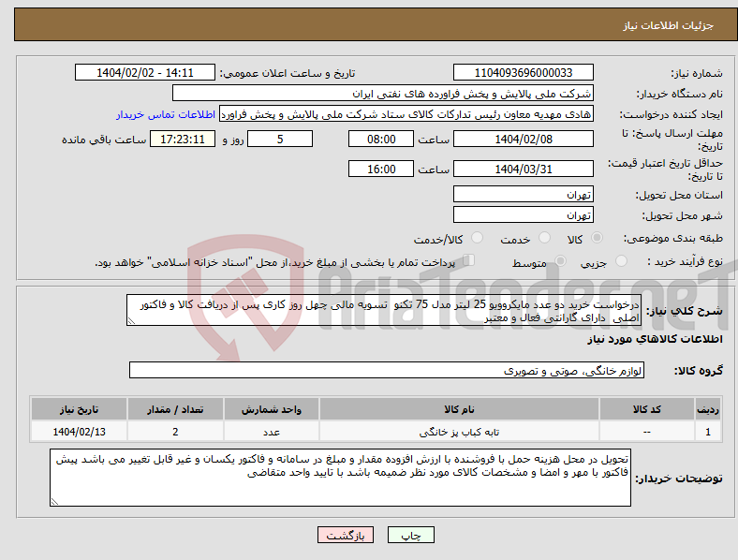Select the جزیی purchase type radio

point(621,260)
